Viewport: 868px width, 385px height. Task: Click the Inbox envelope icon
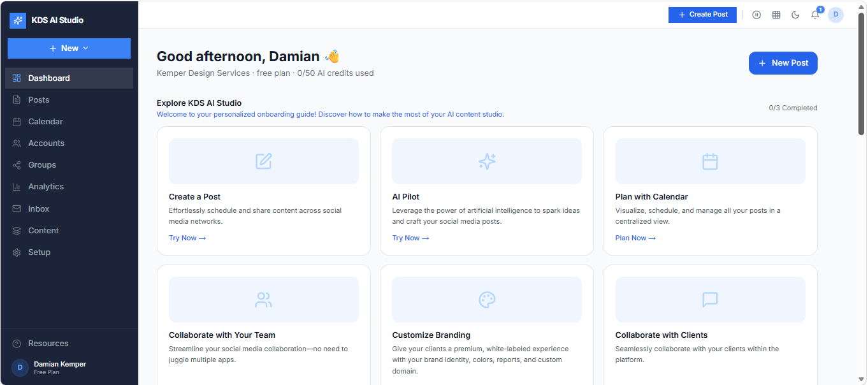(x=17, y=209)
